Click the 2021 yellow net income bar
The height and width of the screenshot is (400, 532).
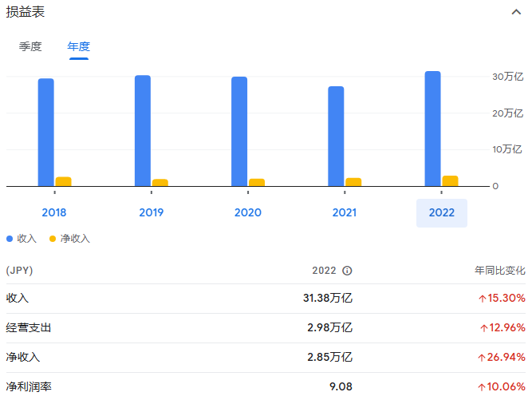[353, 182]
